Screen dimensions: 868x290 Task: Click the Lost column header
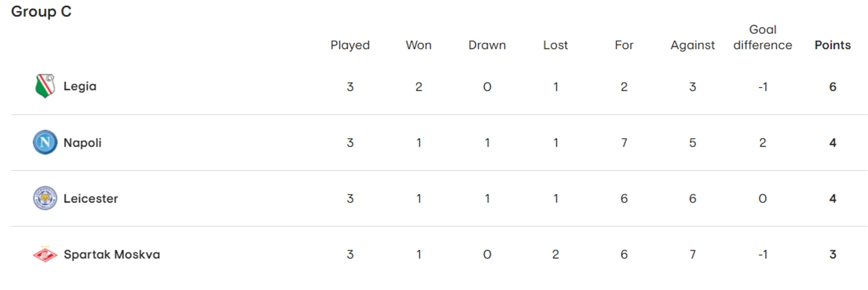(555, 45)
